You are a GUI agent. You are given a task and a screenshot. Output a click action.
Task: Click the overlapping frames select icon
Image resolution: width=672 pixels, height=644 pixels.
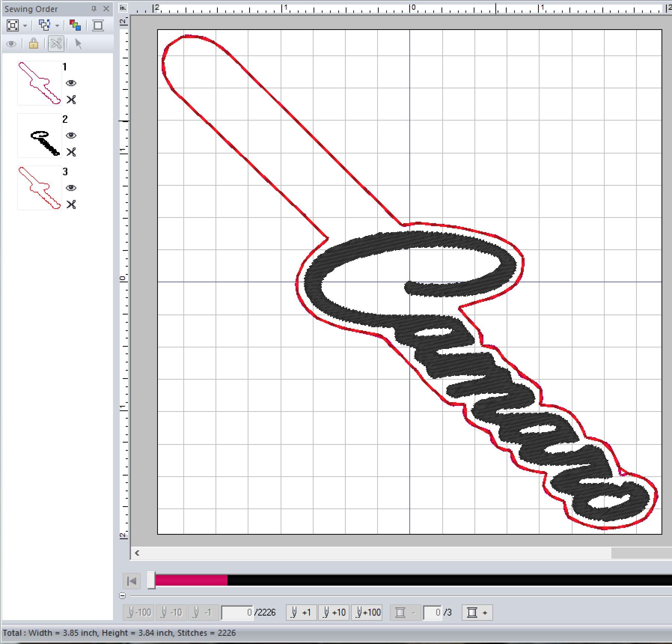click(x=45, y=25)
